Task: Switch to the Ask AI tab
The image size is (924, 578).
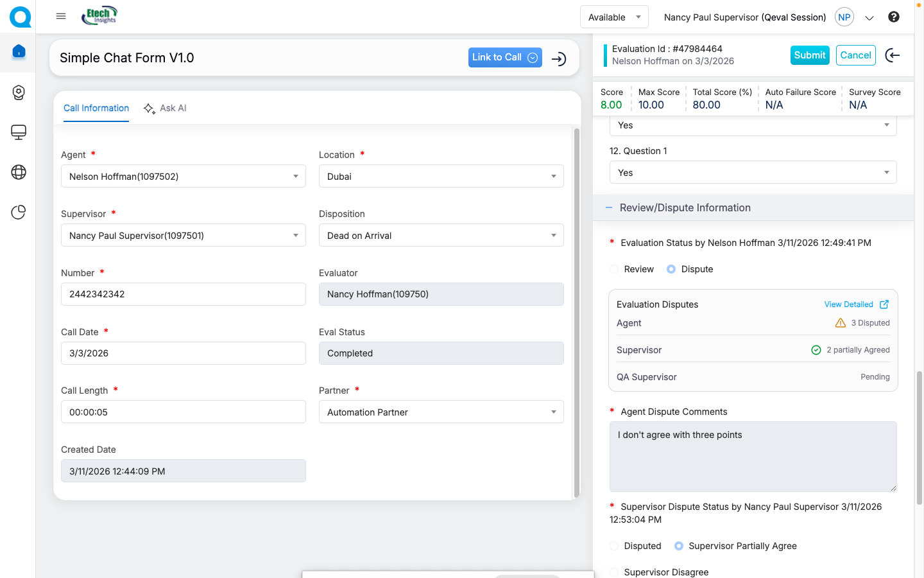Action: pyautogui.click(x=166, y=108)
